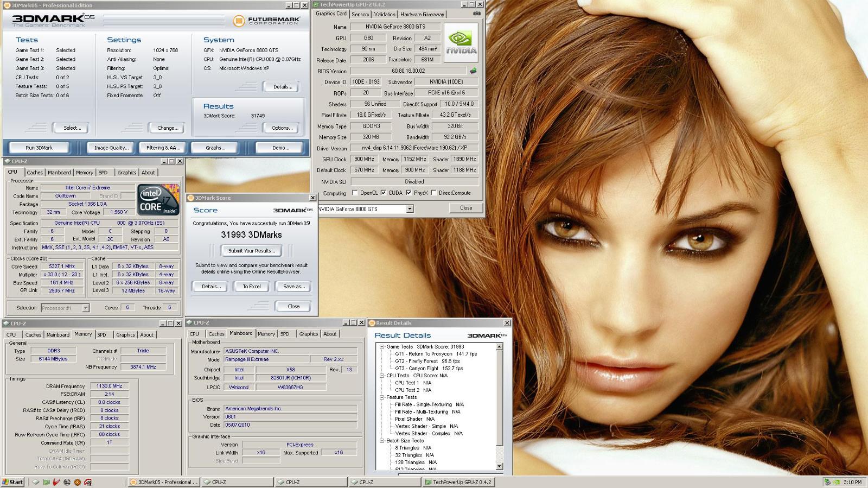Open Graphics tab in CPU-Z Mainboard window
The width and height of the screenshot is (868, 488).
pyautogui.click(x=309, y=334)
